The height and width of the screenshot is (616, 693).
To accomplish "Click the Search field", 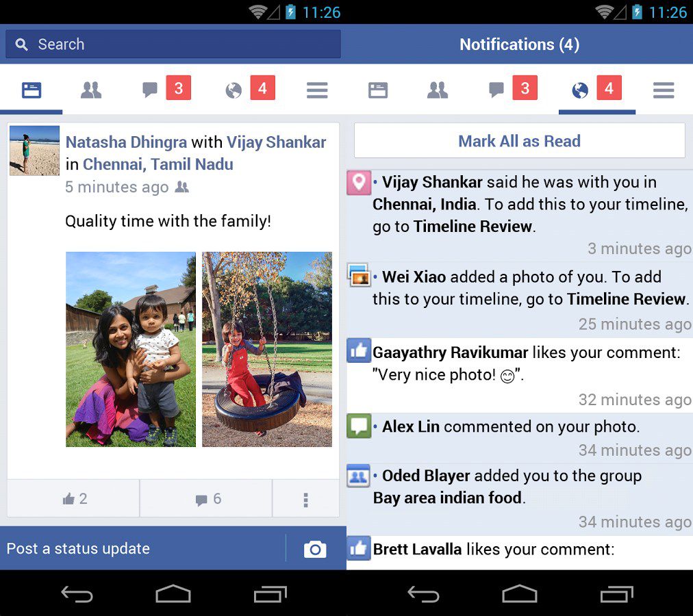I will click(173, 44).
